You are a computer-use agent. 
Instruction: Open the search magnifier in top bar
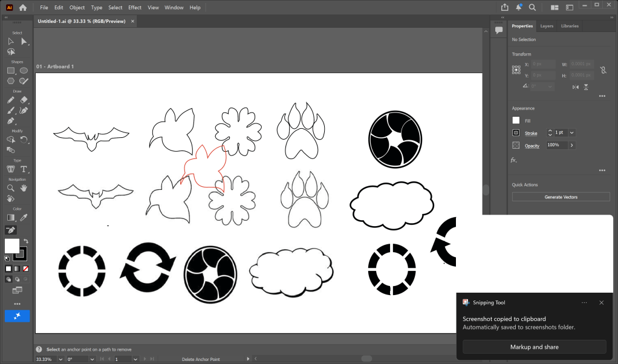[532, 7]
